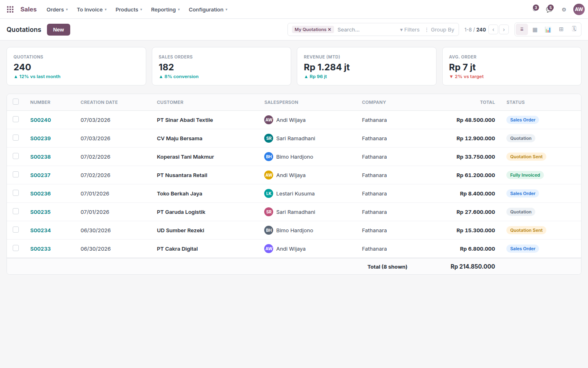
Task: Switch to graph chart view icon
Action: [x=548, y=29]
